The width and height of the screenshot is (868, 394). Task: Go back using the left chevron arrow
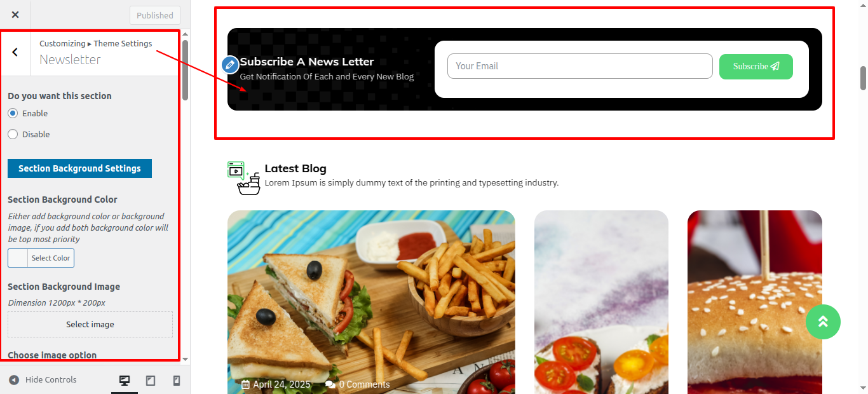pos(15,52)
